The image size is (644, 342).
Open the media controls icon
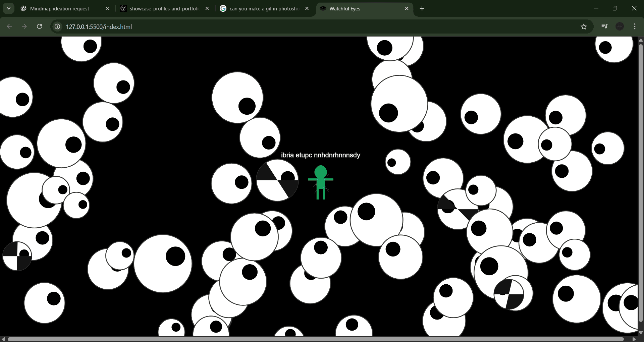[605, 26]
